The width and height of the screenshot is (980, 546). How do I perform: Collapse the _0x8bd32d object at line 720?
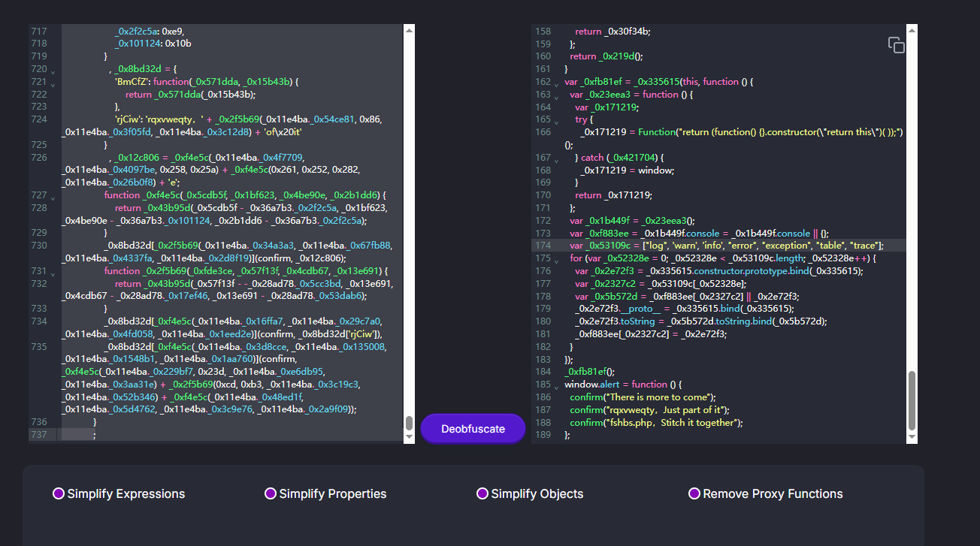pos(53,71)
